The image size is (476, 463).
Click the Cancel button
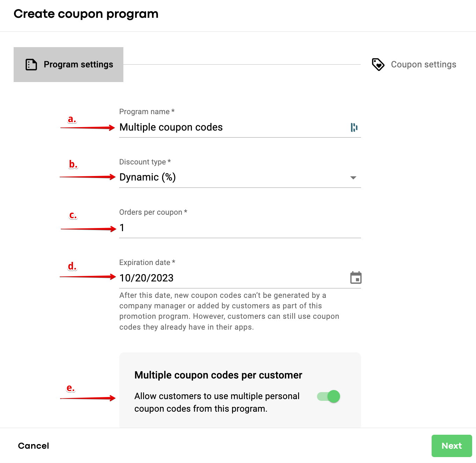point(34,446)
